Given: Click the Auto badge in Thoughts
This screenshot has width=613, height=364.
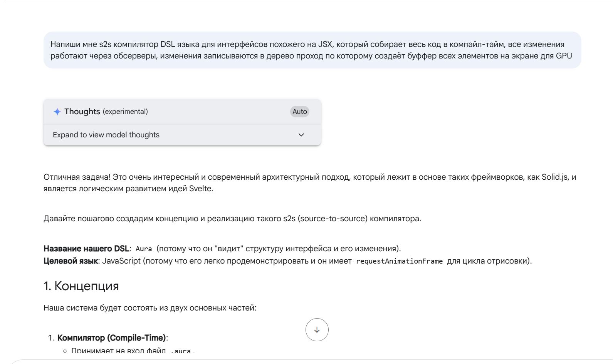Looking at the screenshot, I should (x=299, y=112).
